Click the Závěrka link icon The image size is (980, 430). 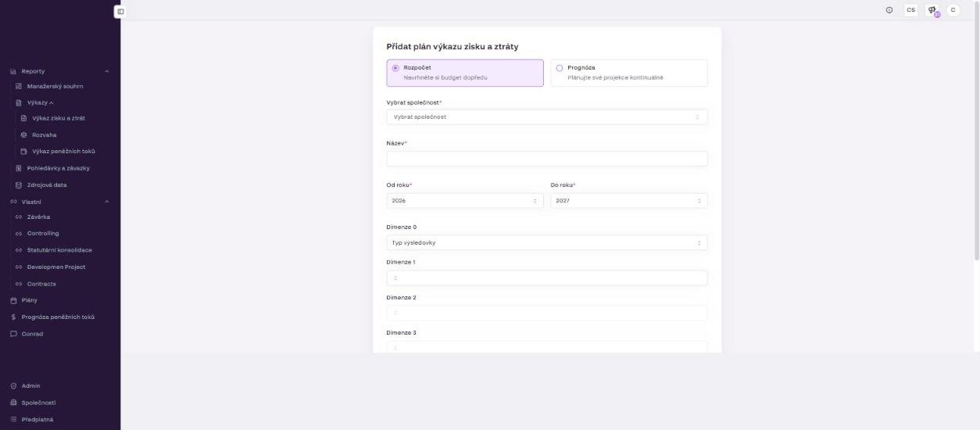click(x=19, y=217)
